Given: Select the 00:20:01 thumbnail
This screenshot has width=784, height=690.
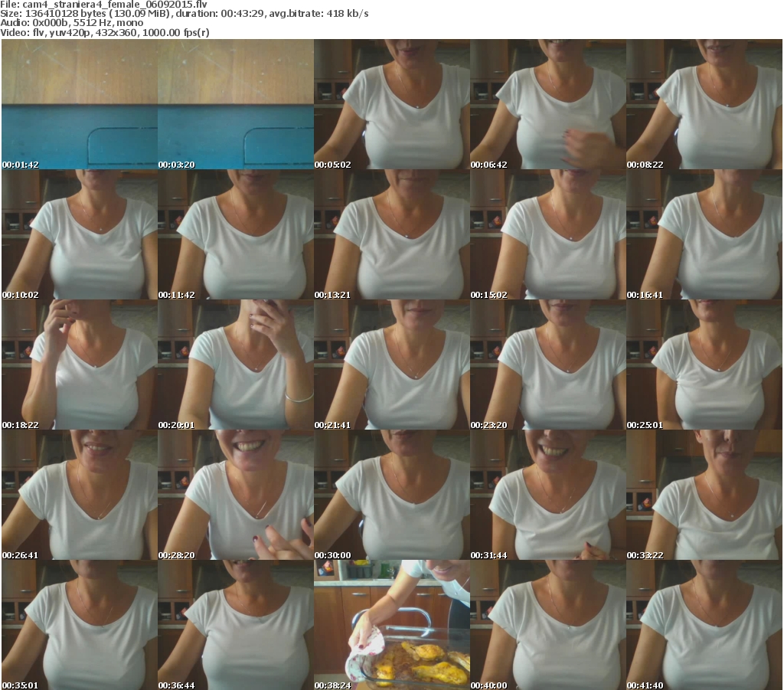Looking at the screenshot, I should 236,365.
